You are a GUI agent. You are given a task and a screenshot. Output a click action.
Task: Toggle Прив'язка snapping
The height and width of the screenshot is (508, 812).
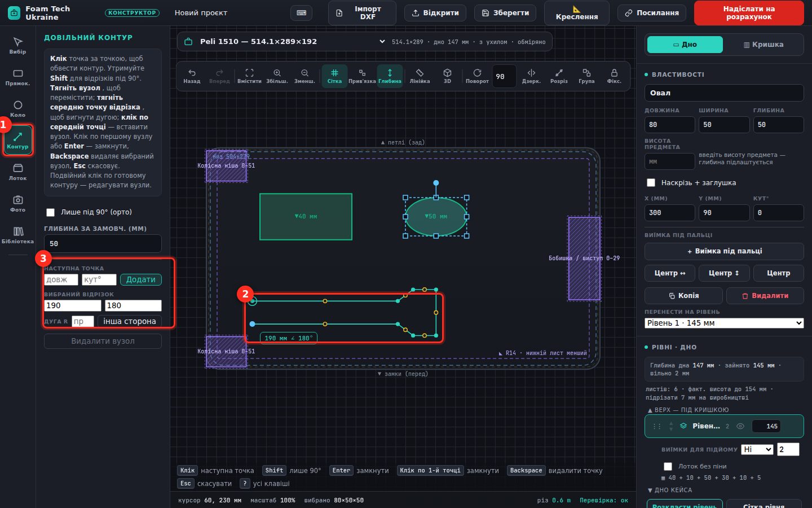click(x=362, y=76)
